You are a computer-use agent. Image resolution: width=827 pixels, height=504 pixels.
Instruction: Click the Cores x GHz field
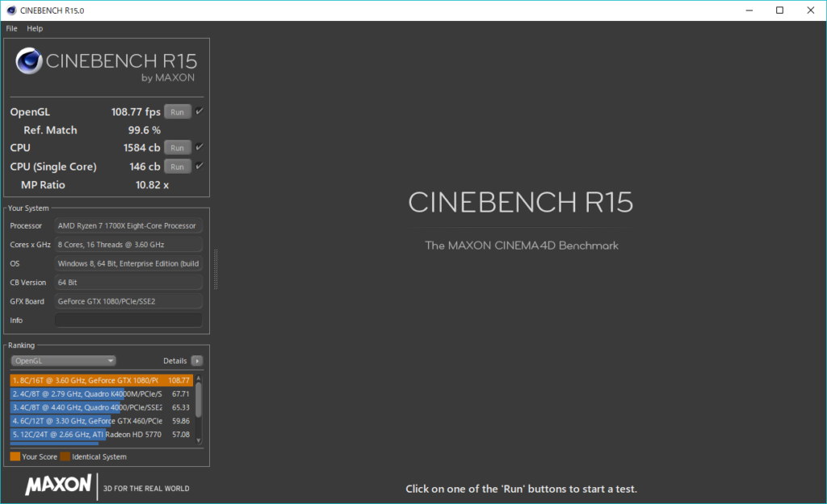128,245
